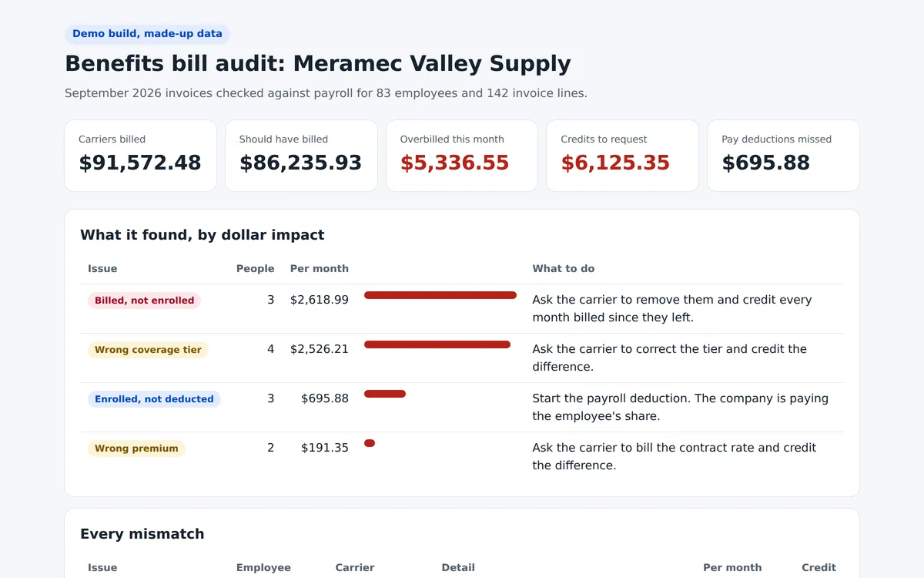Click the 'Every mismatch' heading

tap(142, 534)
